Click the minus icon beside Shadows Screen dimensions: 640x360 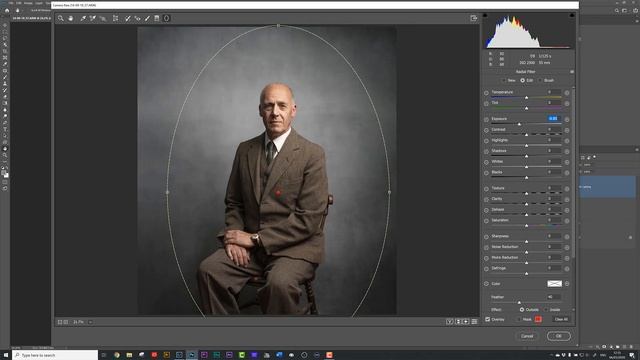click(x=486, y=151)
